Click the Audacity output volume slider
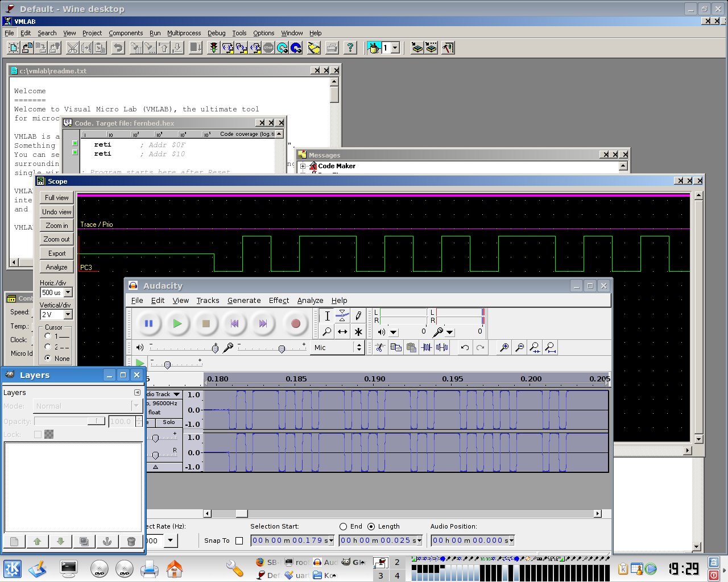 [184, 348]
